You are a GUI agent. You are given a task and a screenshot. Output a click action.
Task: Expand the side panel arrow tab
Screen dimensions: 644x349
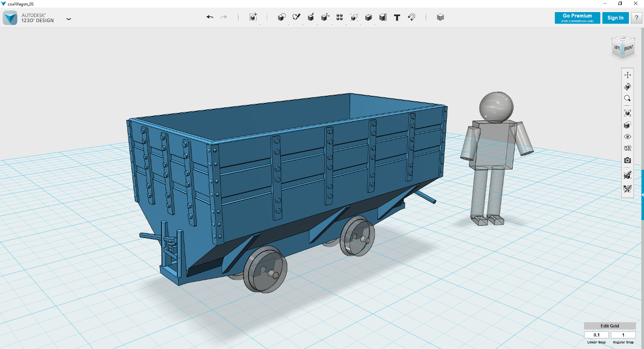(642, 195)
